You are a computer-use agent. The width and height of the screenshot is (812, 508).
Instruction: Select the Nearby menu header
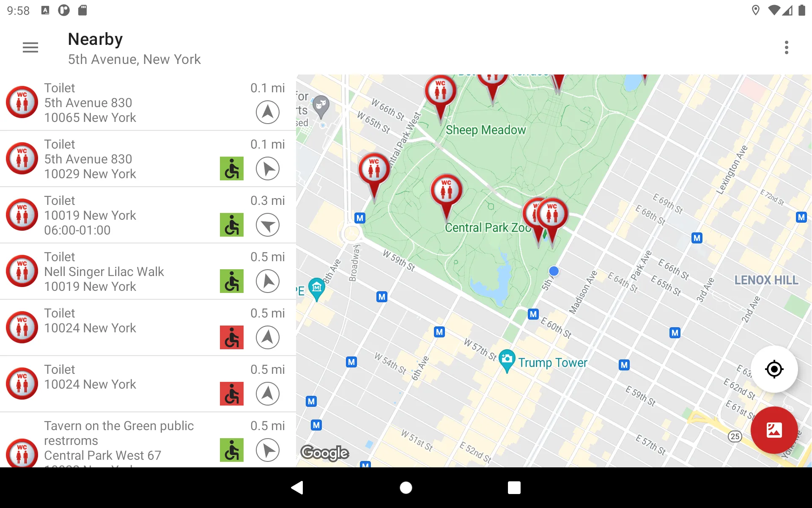click(x=95, y=37)
